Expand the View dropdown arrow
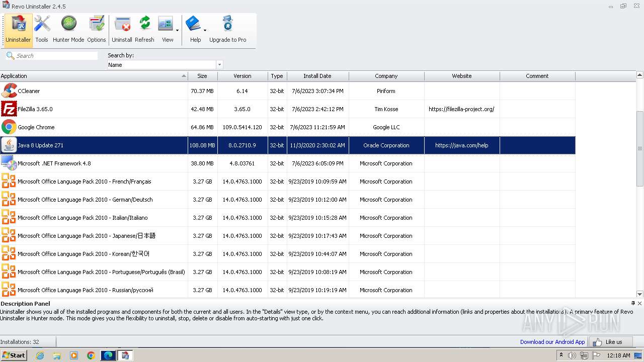644x362 pixels. click(x=177, y=30)
